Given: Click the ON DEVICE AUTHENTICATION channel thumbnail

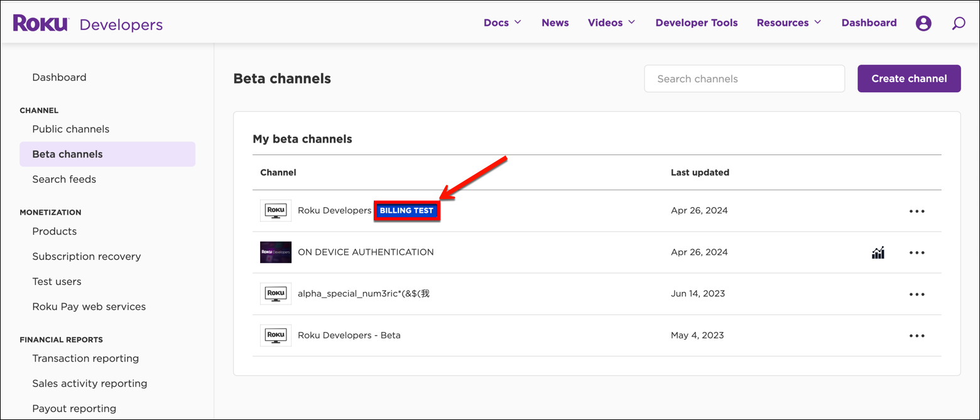Looking at the screenshot, I should click(275, 252).
